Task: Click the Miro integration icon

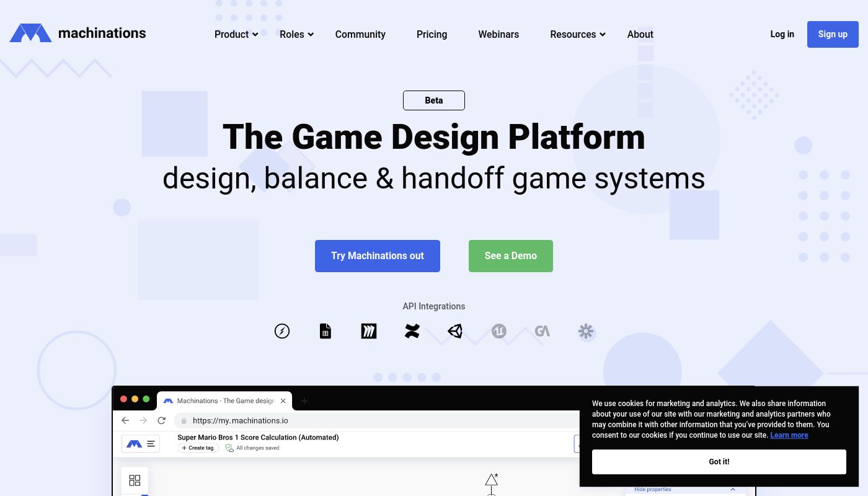Action: click(369, 331)
